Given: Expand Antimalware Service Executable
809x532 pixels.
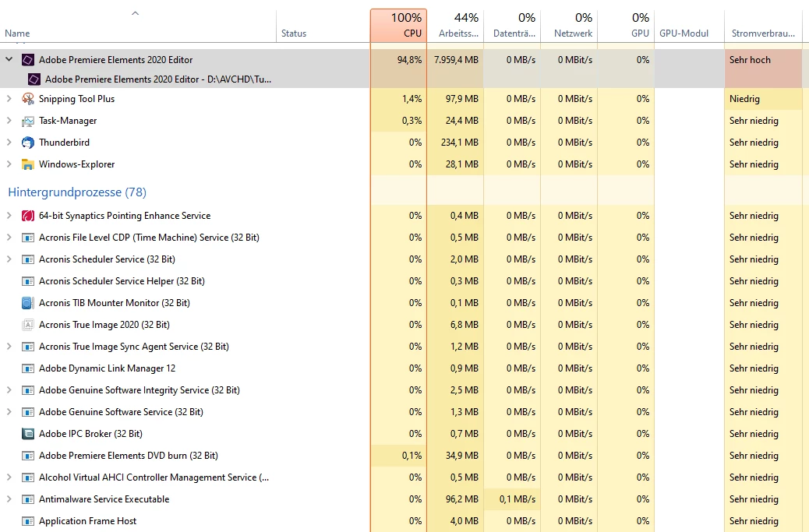Looking at the screenshot, I should (x=9, y=499).
